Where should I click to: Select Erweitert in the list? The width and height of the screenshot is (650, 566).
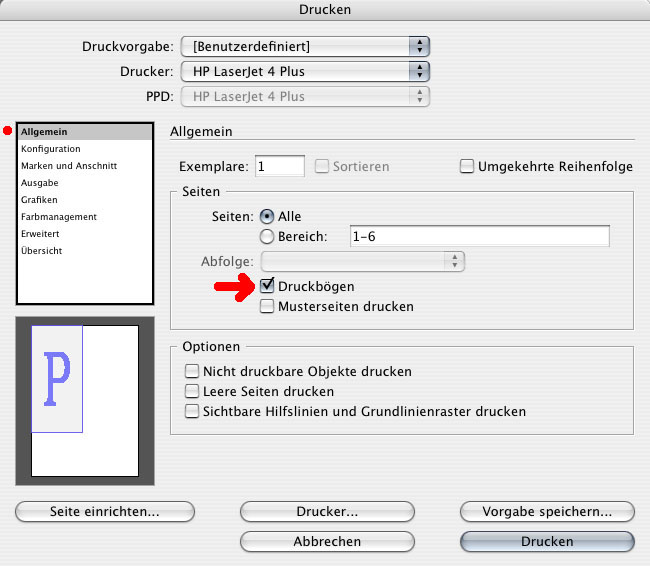click(x=42, y=234)
